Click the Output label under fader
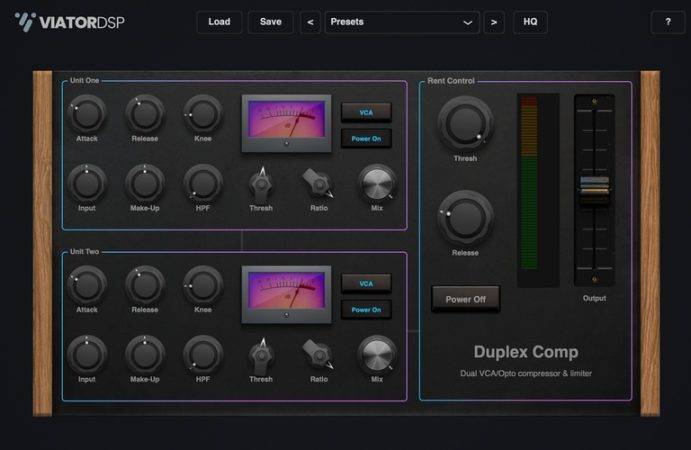The width and height of the screenshot is (691, 450). point(594,298)
